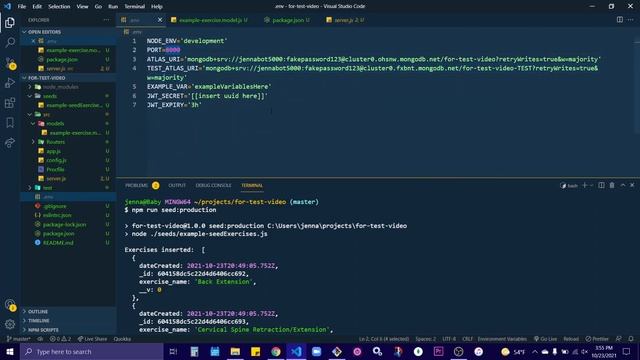Screen dimensions: 640x360
Task: Close the .env editor tab
Action: 160,20
